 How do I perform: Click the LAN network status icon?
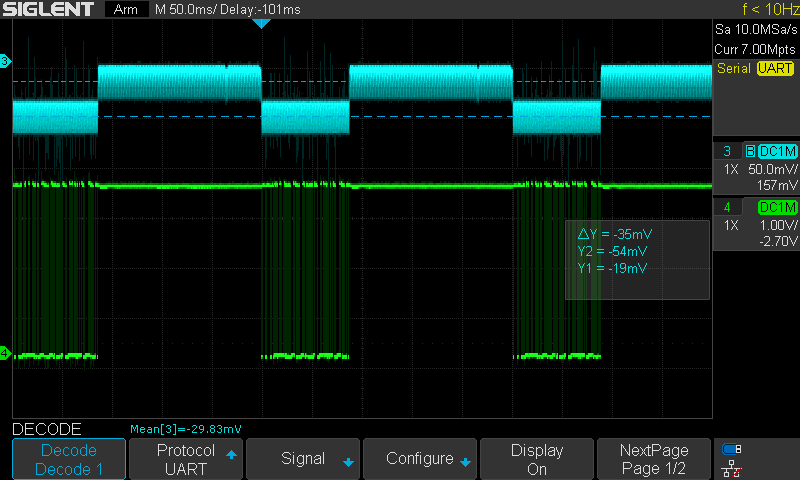coord(732,468)
